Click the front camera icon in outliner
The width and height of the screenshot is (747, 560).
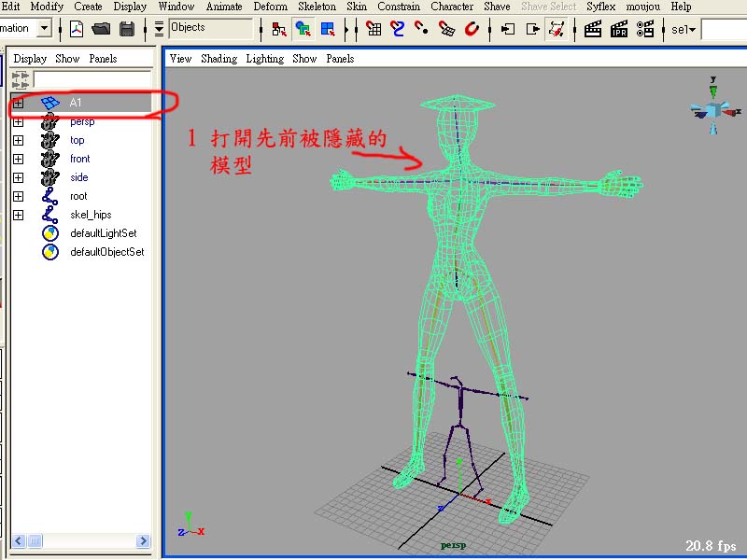click(x=50, y=159)
